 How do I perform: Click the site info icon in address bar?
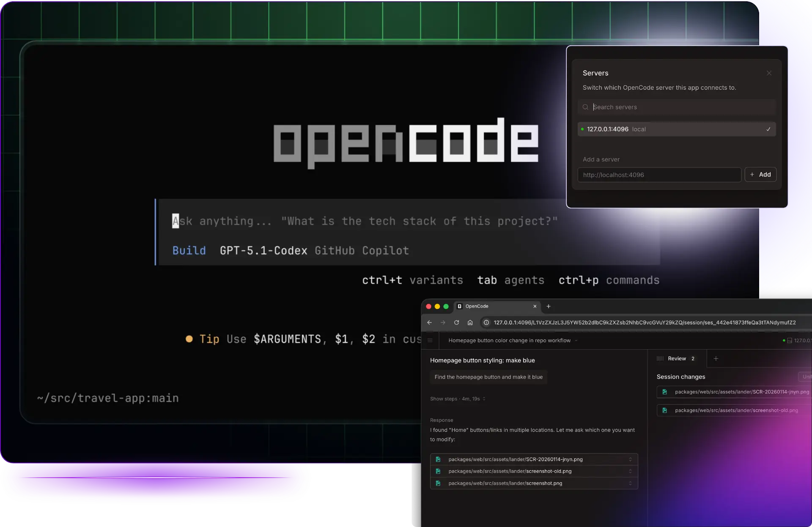(x=486, y=322)
